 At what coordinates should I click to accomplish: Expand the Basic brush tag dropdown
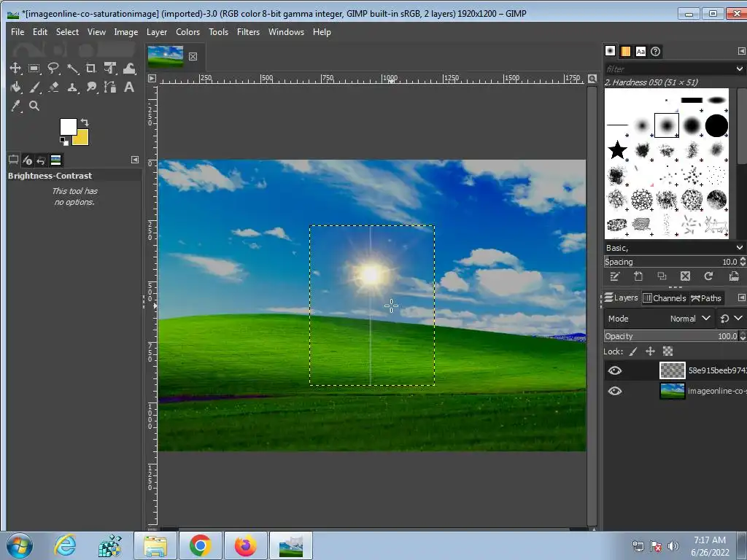[x=740, y=248]
